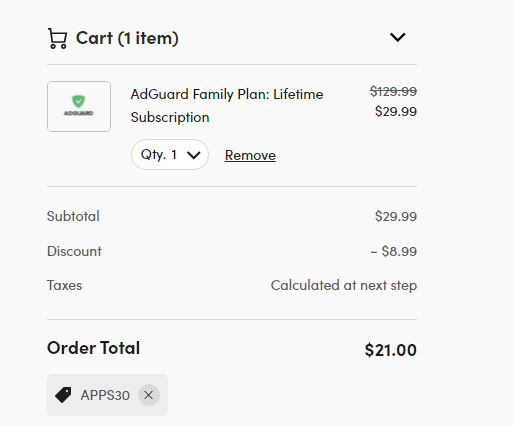Click the Subtotal $29.99 value

point(396,216)
